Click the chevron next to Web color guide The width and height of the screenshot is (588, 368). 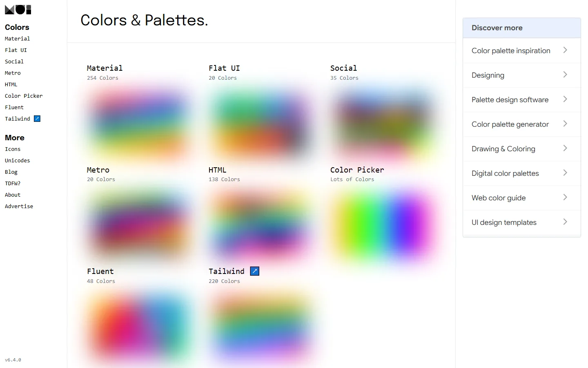click(x=565, y=197)
